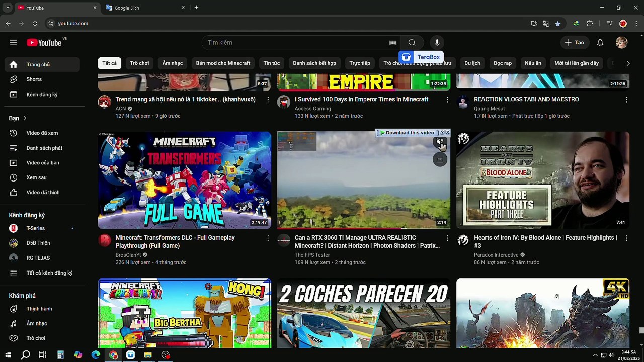Start voice search with the microphone

pyautogui.click(x=437, y=43)
